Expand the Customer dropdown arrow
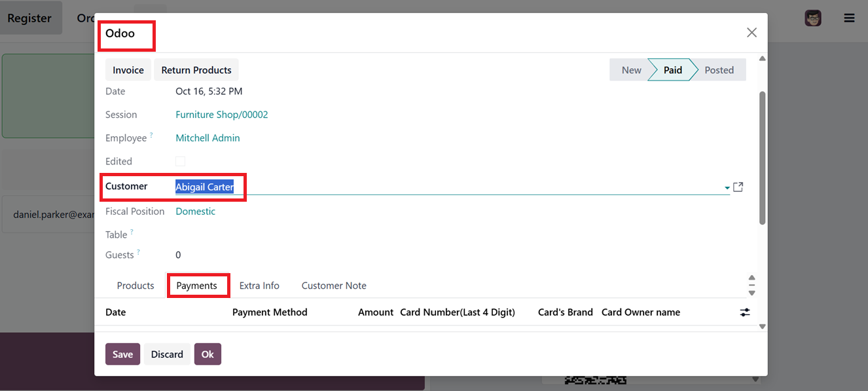This screenshot has width=868, height=391. [727, 188]
